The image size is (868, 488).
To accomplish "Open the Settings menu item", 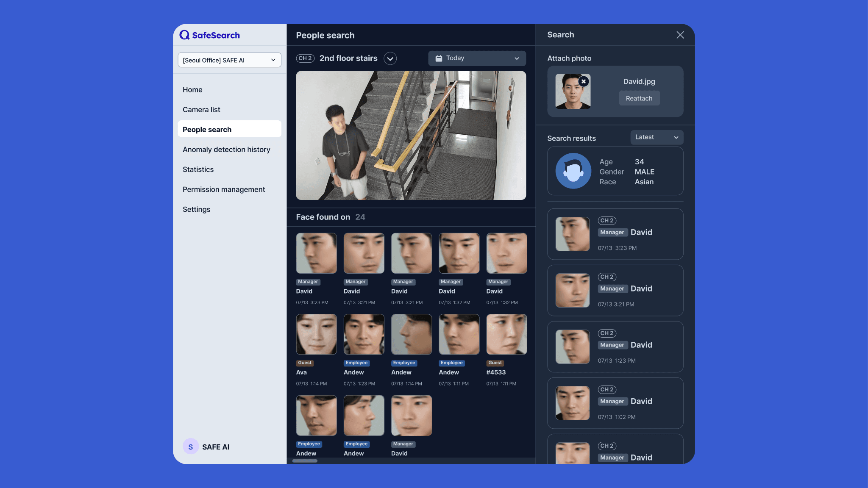I will (196, 209).
